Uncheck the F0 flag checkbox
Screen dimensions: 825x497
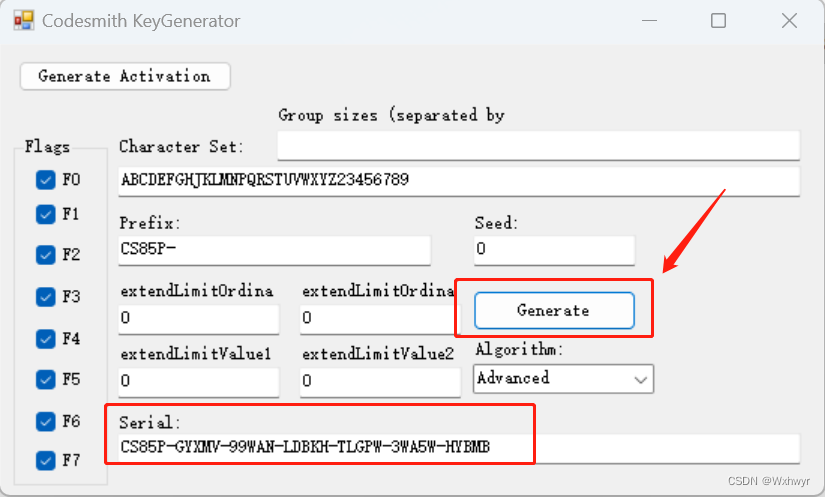[46, 179]
